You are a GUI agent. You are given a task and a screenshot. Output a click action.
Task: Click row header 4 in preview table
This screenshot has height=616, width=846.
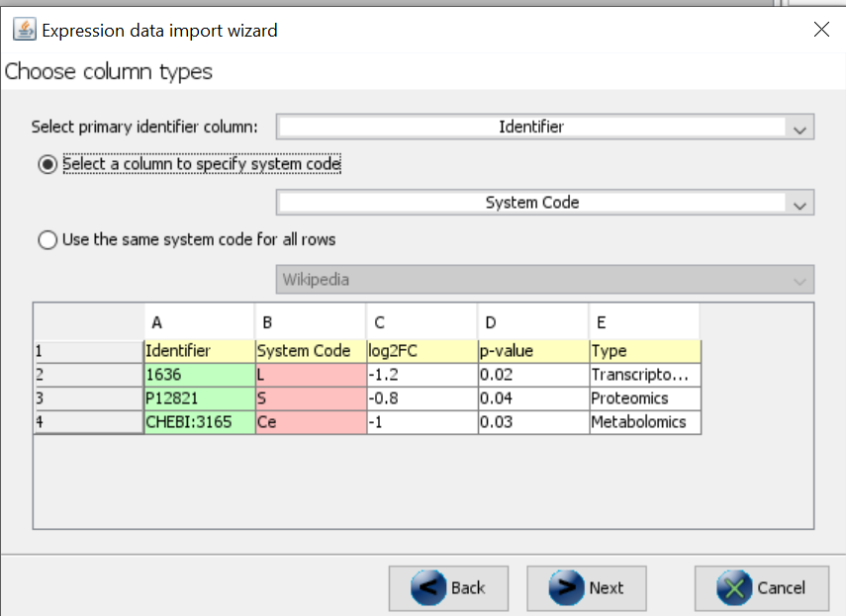[x=88, y=422]
